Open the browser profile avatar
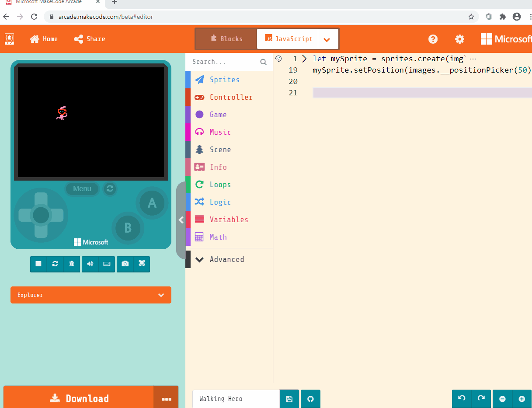The height and width of the screenshot is (408, 532). (517, 17)
